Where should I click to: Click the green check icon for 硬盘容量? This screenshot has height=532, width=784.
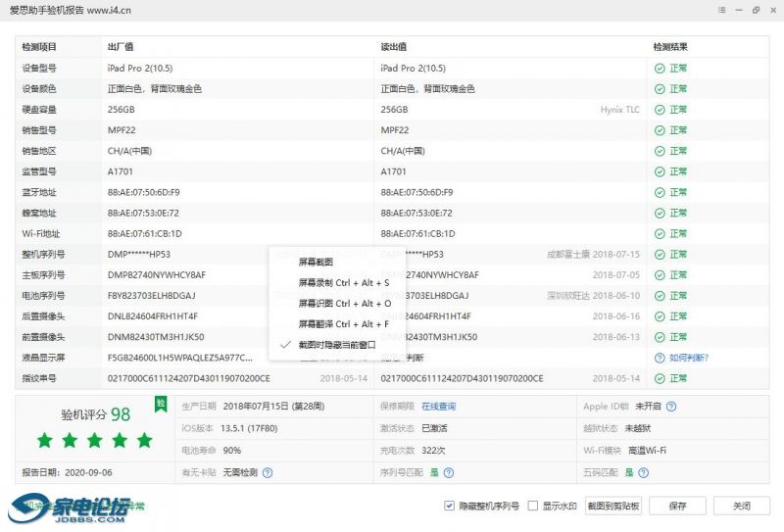point(660,110)
